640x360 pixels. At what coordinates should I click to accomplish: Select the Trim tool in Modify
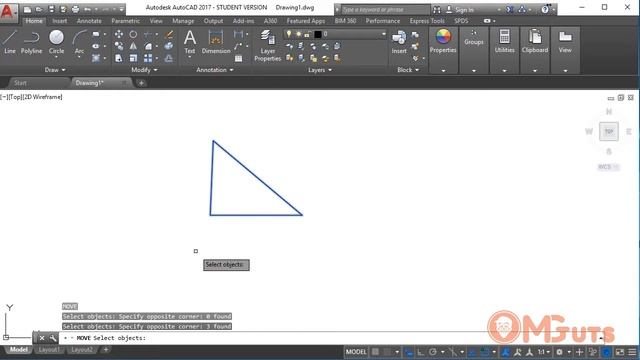point(148,34)
